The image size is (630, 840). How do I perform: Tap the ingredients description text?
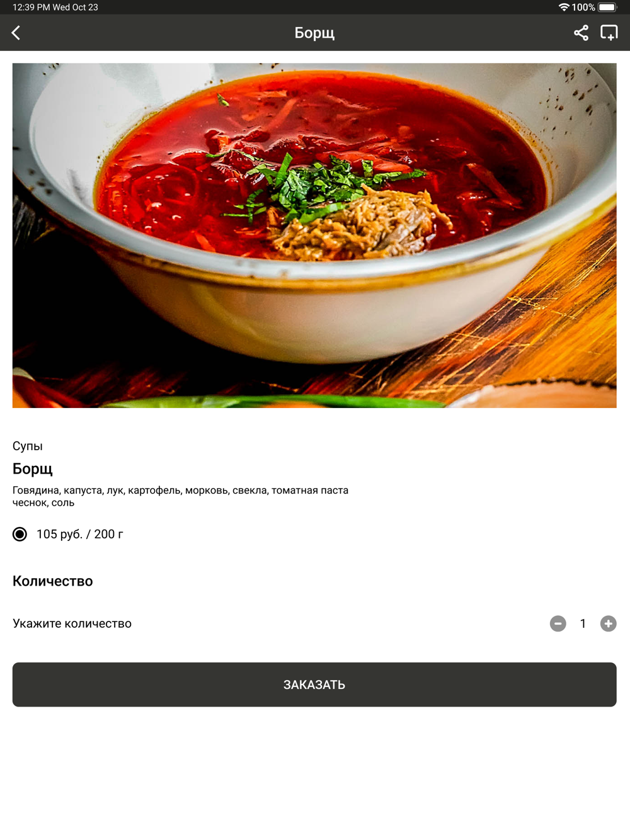click(180, 496)
